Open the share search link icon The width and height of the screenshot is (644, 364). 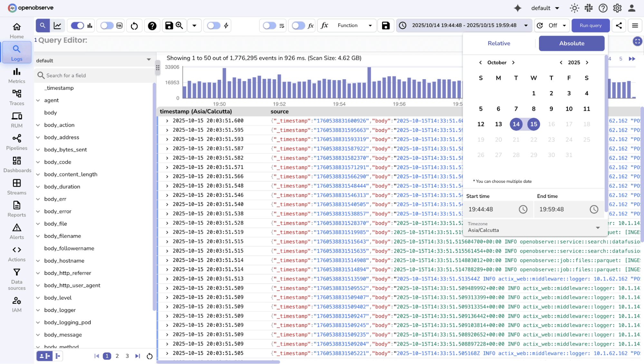(619, 25)
